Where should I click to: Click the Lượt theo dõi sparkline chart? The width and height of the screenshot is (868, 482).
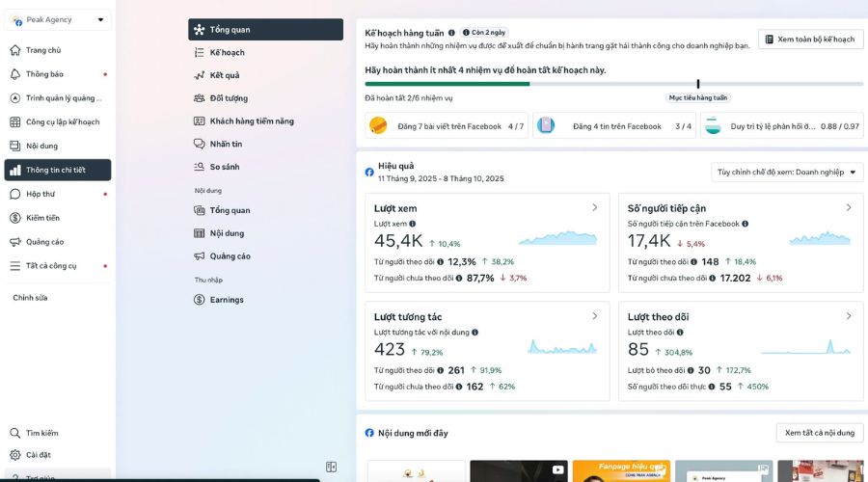tap(806, 346)
